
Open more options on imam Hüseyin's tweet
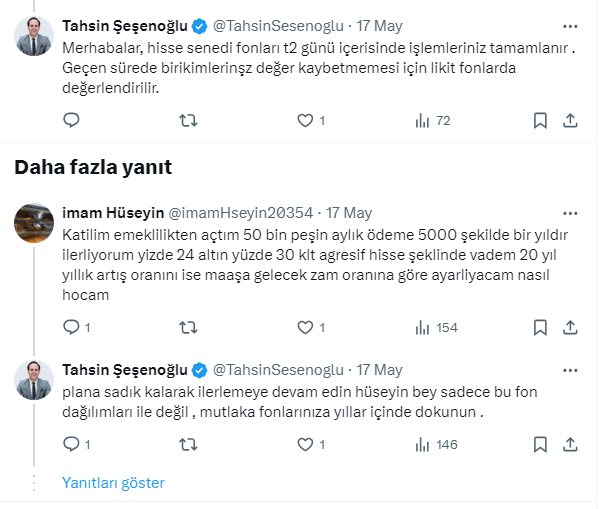point(570,213)
